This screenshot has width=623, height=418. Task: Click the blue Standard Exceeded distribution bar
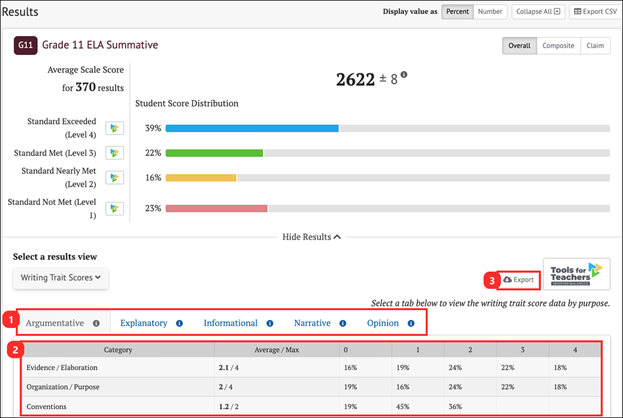coord(252,128)
